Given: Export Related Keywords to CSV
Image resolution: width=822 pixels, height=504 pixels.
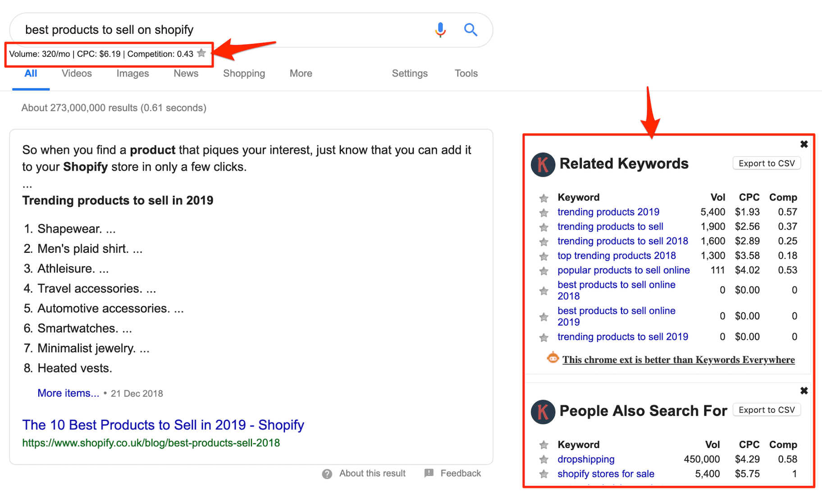Looking at the screenshot, I should (766, 163).
